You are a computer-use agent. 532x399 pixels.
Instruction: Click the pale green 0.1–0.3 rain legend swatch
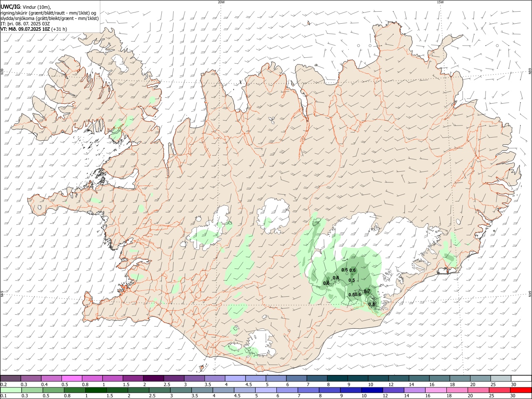coord(11,390)
